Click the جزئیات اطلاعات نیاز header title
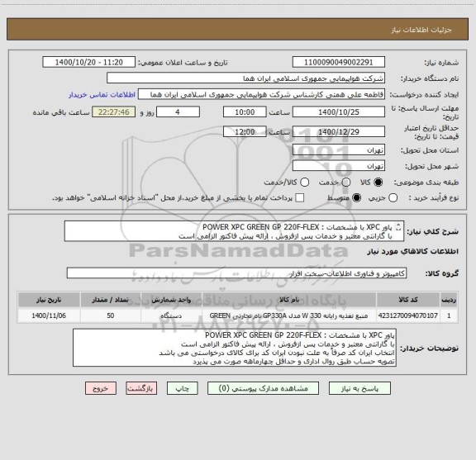The width and height of the screenshot is (476, 460). click(x=421, y=30)
